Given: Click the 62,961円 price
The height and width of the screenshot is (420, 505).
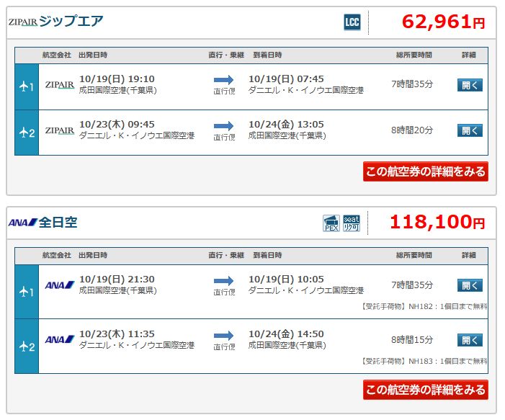Looking at the screenshot, I should click(x=443, y=22).
